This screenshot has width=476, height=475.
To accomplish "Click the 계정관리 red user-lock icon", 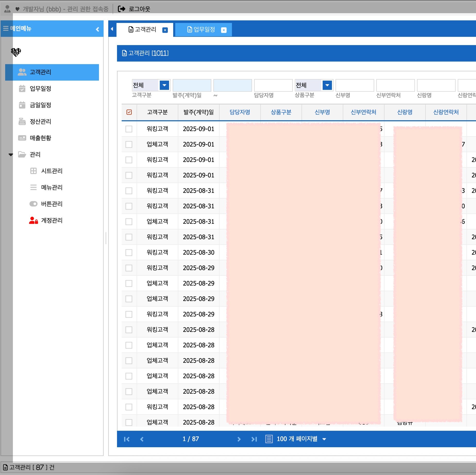I will point(33,220).
